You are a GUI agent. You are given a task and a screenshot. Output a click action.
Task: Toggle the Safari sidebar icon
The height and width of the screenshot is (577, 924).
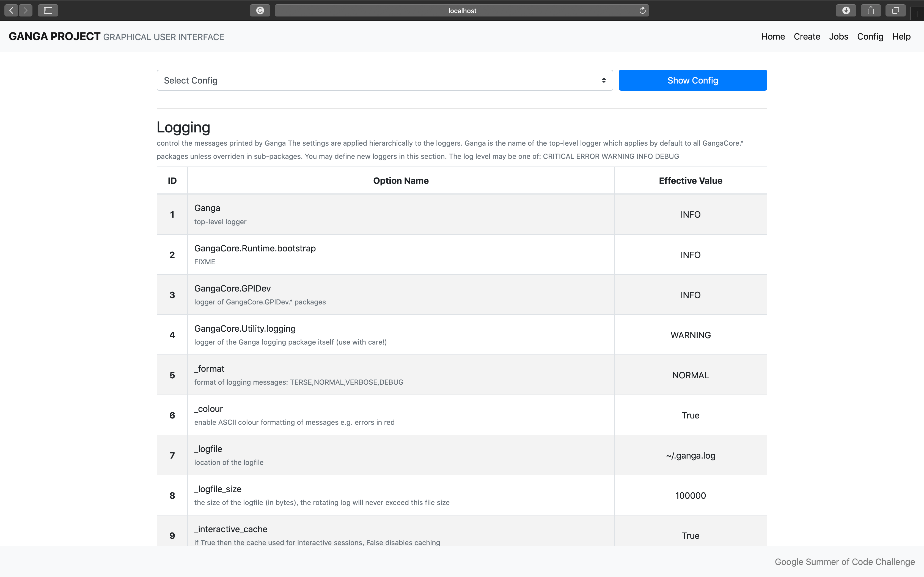[x=48, y=10]
